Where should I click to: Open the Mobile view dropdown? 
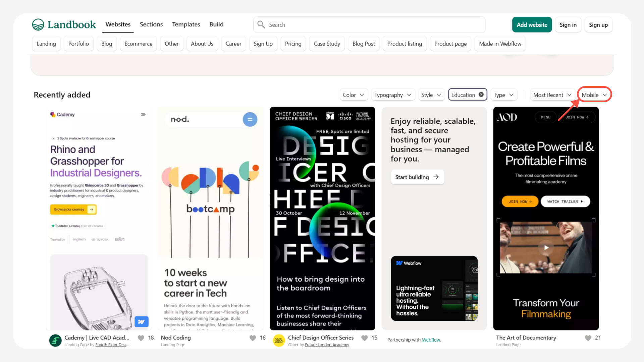(594, 95)
